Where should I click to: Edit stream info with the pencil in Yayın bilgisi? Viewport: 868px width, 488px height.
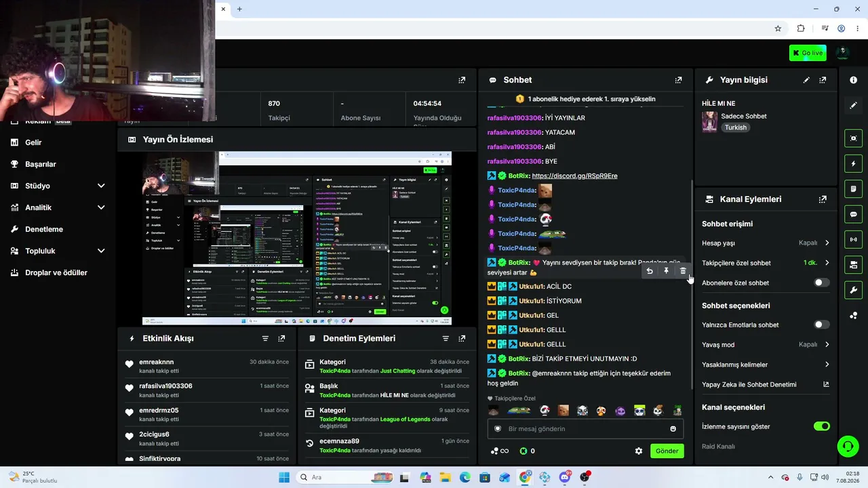pos(806,80)
